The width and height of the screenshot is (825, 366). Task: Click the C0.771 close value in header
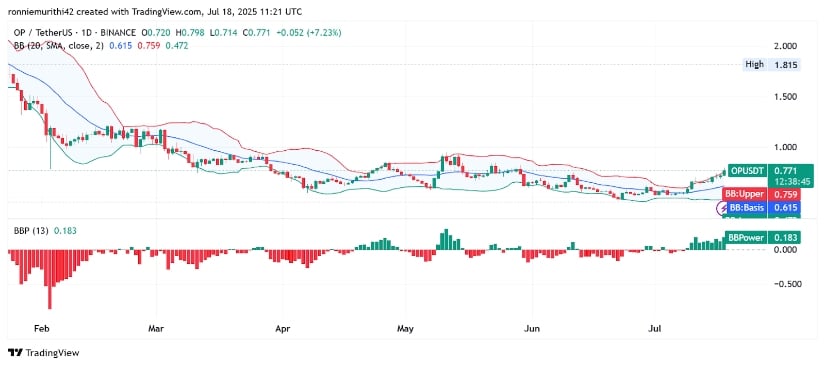click(x=255, y=33)
